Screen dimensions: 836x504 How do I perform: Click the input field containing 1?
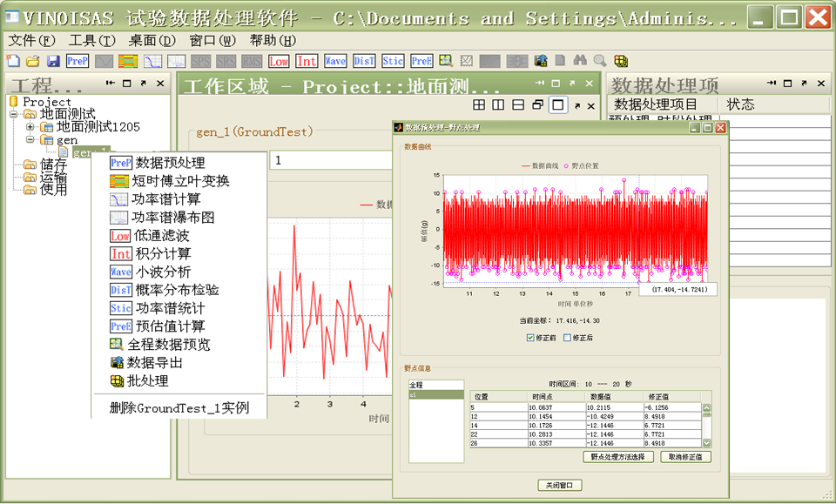(331, 160)
